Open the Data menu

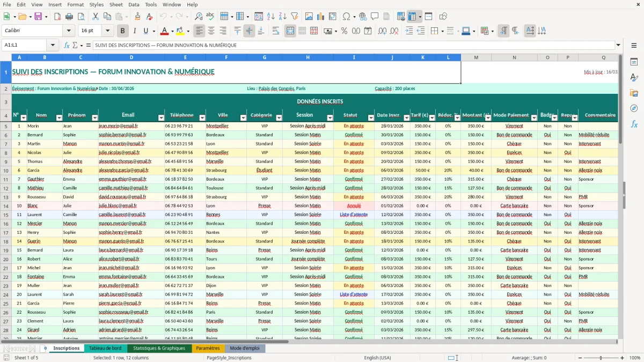tap(134, 4)
